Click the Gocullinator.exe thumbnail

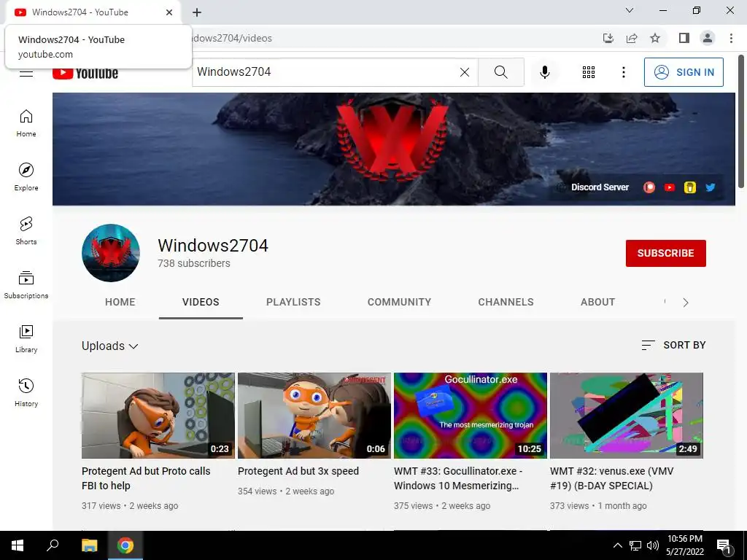click(471, 415)
